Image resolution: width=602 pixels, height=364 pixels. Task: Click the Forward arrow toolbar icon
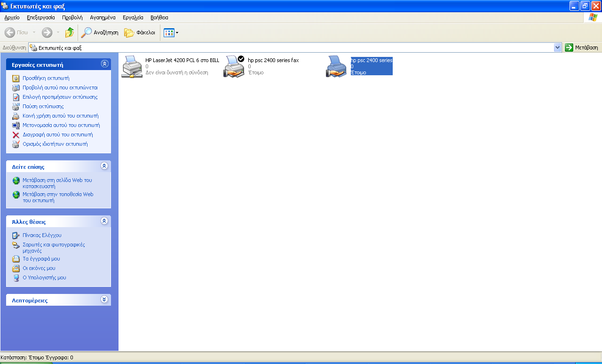tap(47, 32)
